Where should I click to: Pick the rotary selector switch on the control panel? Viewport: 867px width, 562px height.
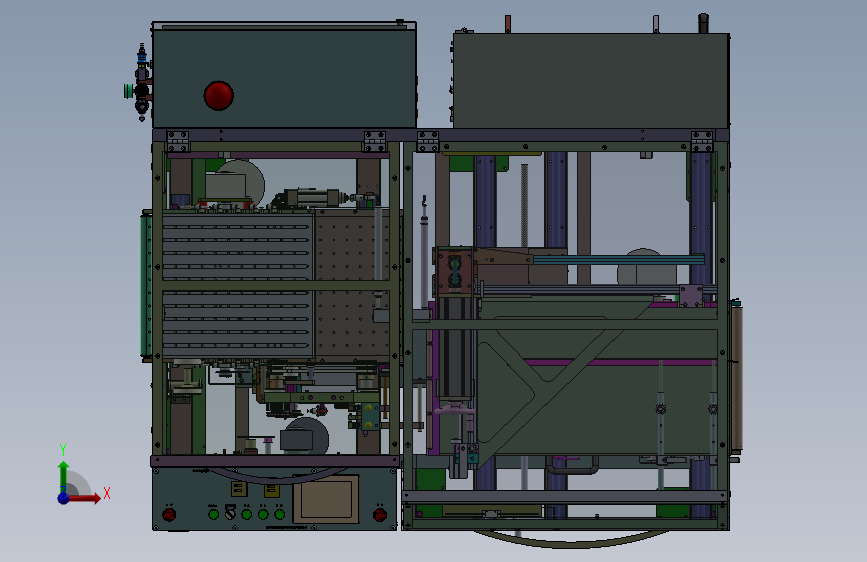(x=231, y=514)
